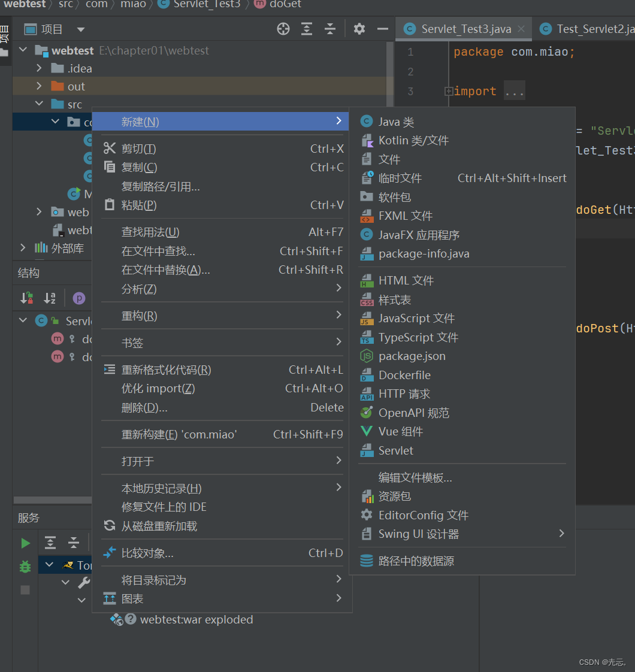Choose 软件包 to create a package
The image size is (635, 672).
coord(462,197)
